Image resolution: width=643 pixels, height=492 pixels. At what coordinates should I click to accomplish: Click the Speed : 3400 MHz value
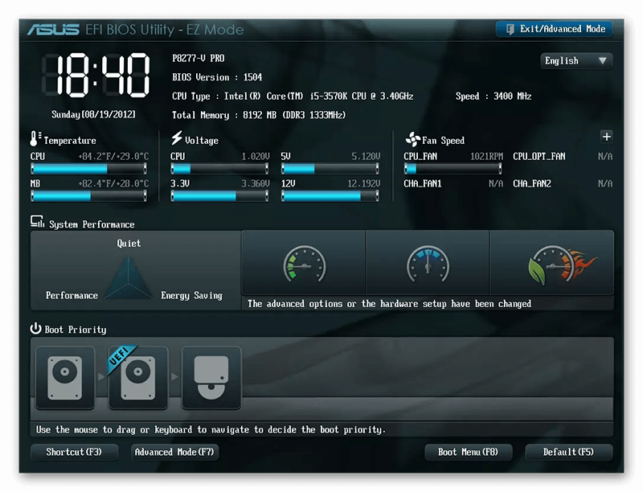tap(493, 96)
